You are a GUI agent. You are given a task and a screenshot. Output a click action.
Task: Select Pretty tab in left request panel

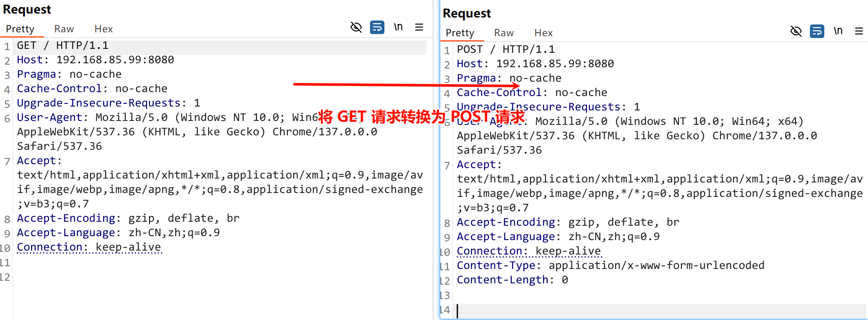pyautogui.click(x=20, y=29)
